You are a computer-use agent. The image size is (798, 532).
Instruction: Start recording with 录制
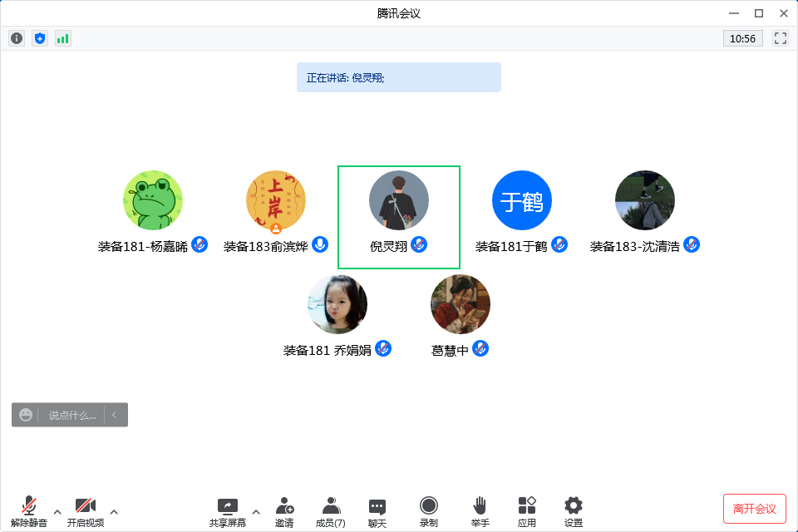[429, 512]
